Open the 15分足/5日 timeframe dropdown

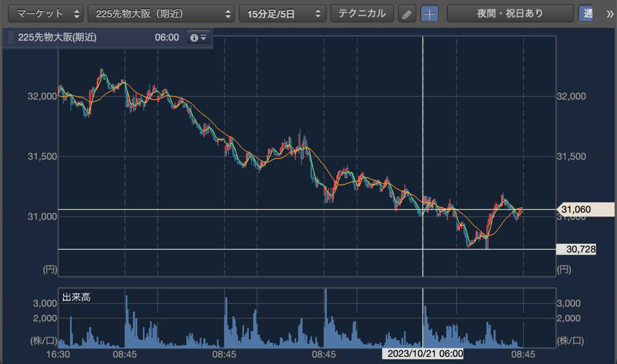(x=282, y=14)
